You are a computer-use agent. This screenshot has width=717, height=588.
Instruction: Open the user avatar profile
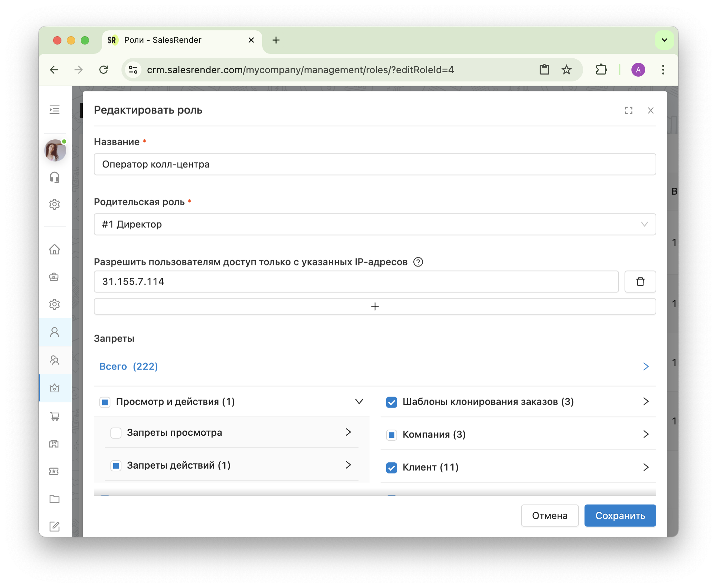55,150
